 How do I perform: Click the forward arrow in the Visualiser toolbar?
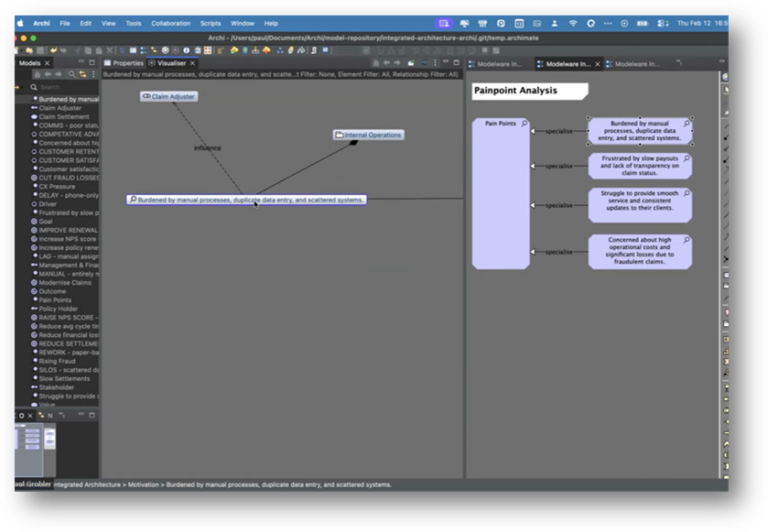point(397,63)
